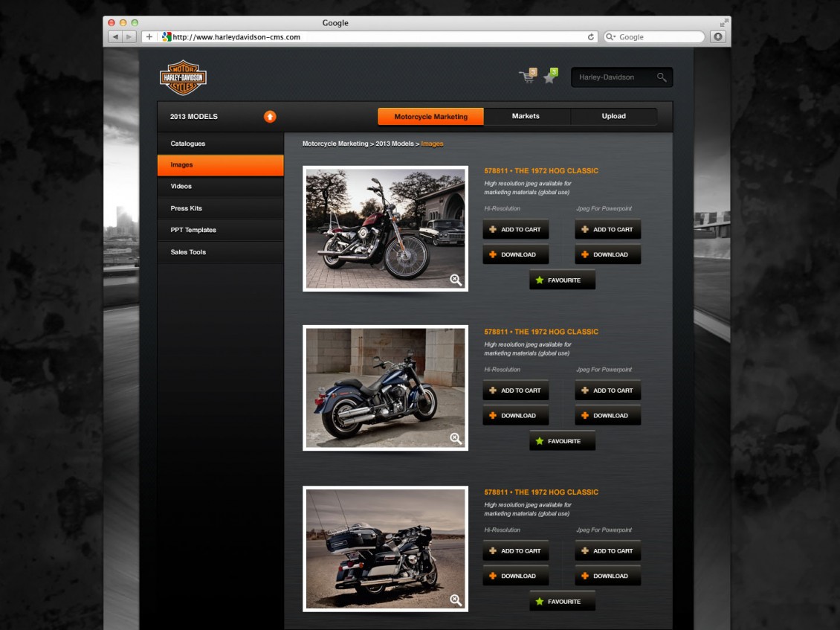
Task: Favourite the first 1972 Hog Classic image
Action: pyautogui.click(x=562, y=280)
